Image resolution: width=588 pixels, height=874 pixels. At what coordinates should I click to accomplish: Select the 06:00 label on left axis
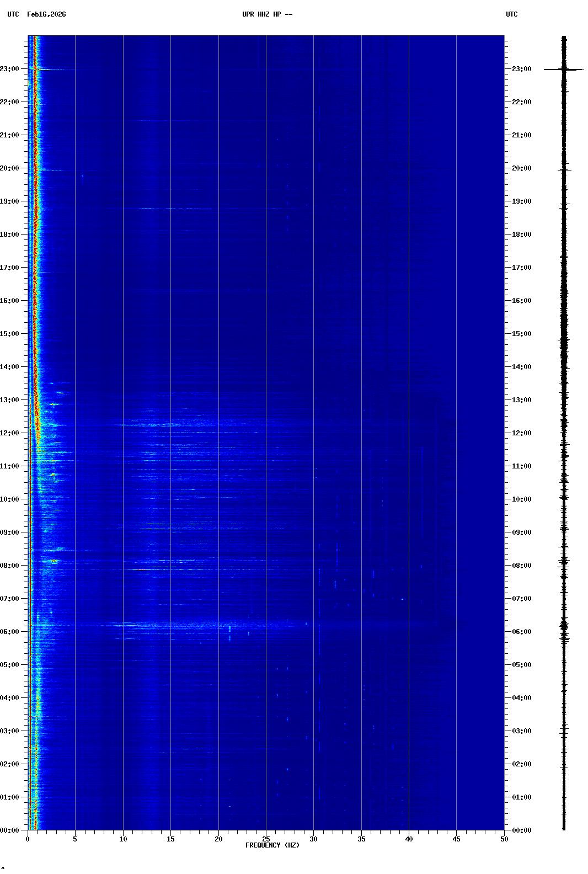(9, 632)
